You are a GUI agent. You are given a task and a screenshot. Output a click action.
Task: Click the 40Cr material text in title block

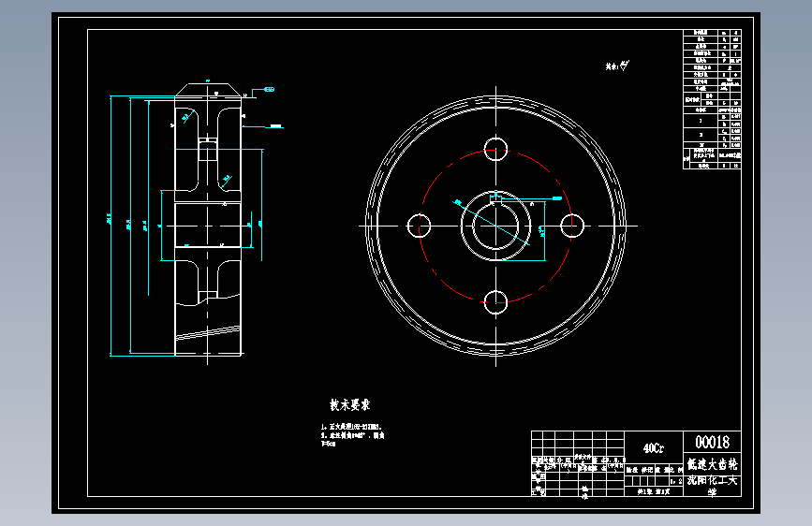[x=653, y=447]
